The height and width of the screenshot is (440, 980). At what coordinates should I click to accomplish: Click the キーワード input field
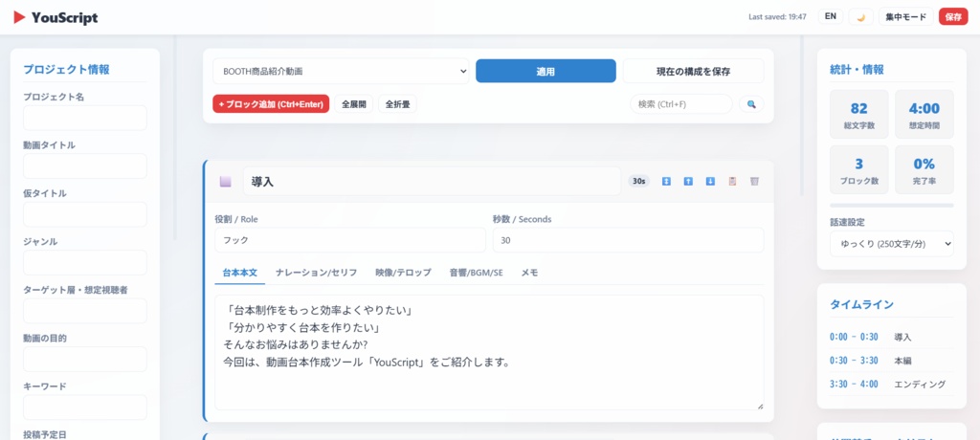[85, 407]
